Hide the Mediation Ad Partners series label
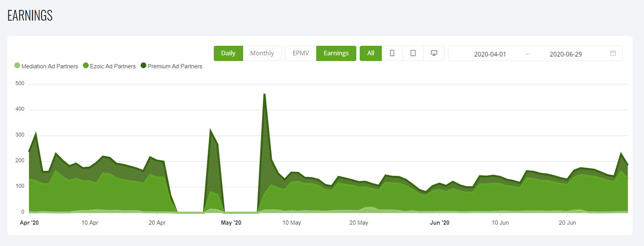Image resolution: width=644 pixels, height=246 pixels. tap(50, 66)
